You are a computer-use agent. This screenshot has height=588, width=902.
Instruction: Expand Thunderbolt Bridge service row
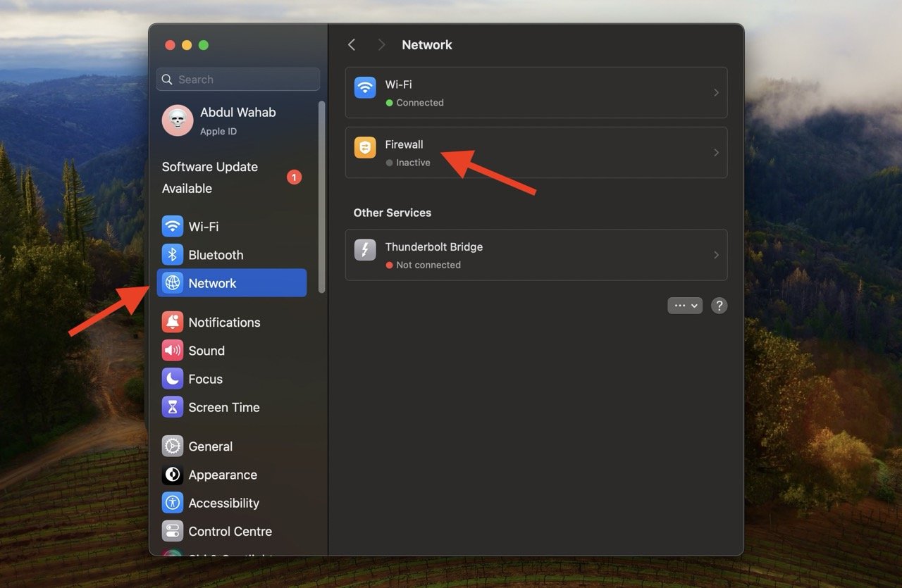click(536, 255)
